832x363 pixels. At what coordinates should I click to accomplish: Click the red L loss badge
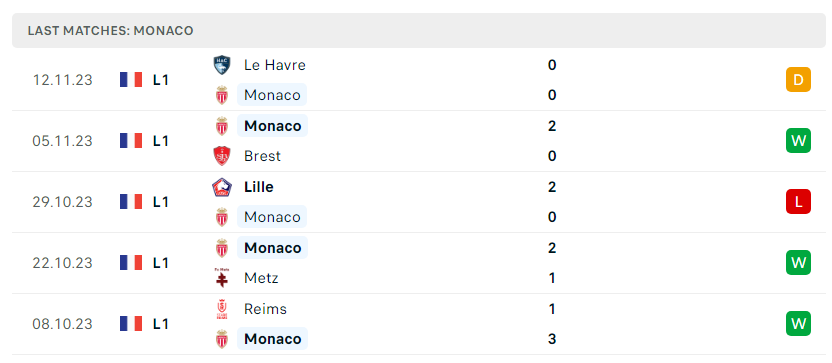point(798,202)
